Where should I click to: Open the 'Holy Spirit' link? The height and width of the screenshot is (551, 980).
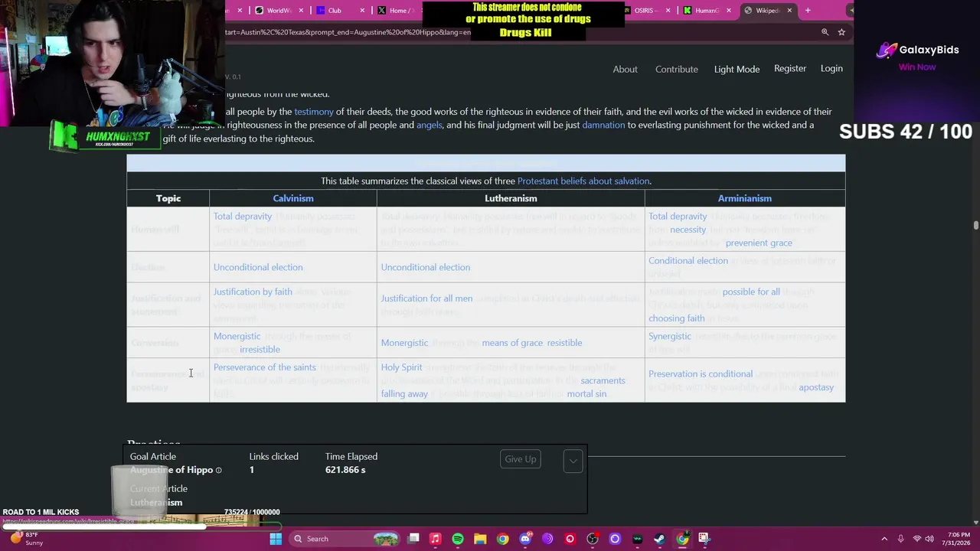click(x=401, y=367)
